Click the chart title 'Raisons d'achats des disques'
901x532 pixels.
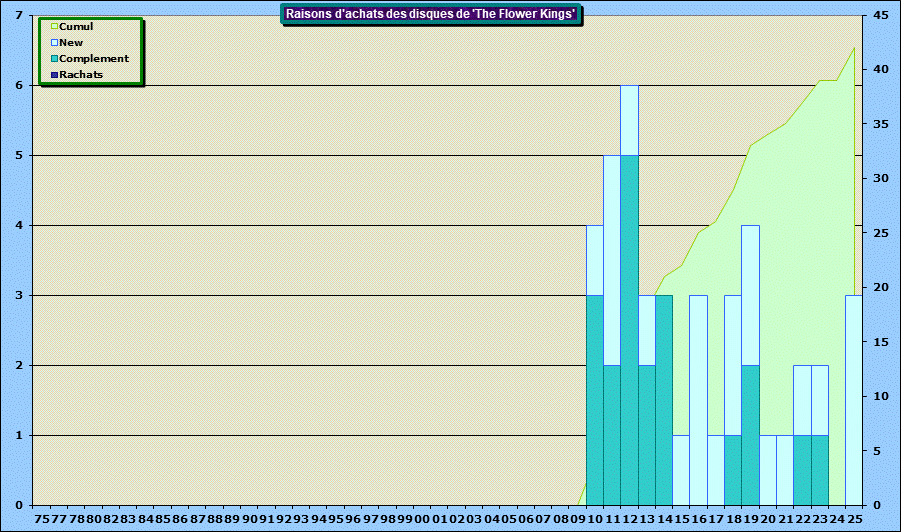430,14
